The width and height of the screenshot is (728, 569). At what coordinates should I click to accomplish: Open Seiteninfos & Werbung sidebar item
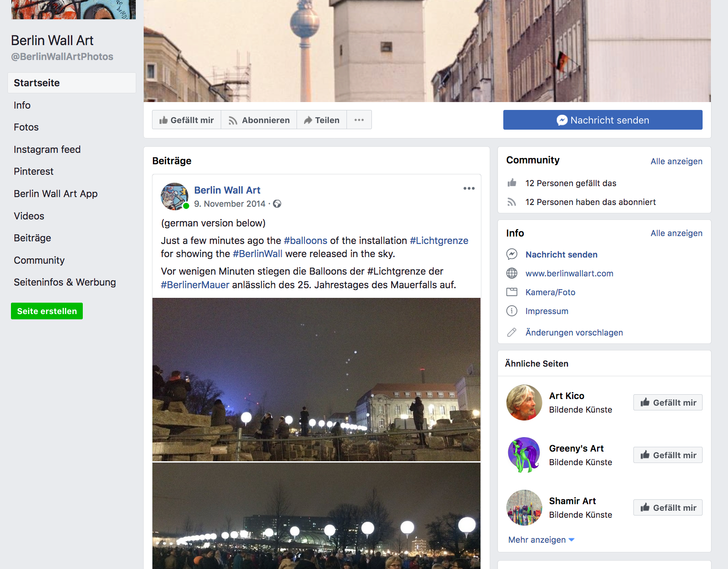tap(65, 282)
